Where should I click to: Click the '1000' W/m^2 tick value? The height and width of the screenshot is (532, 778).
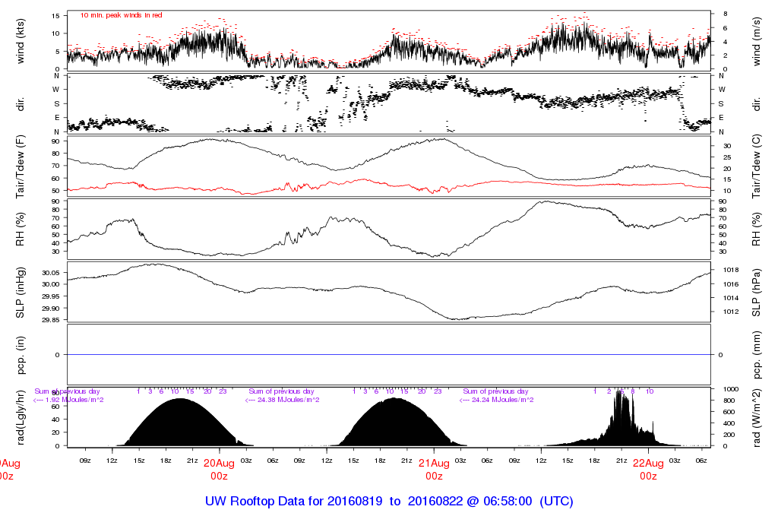(x=732, y=389)
